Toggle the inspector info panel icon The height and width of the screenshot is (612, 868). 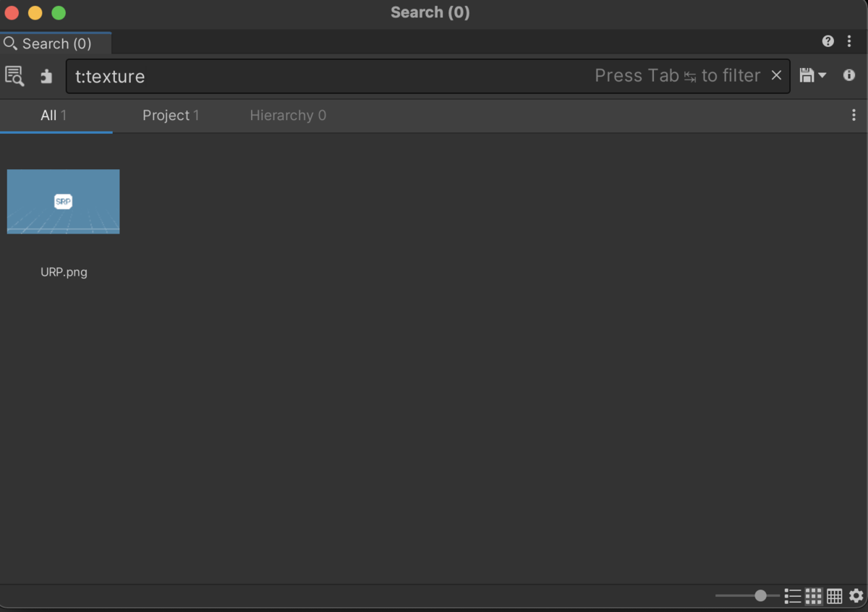(849, 75)
